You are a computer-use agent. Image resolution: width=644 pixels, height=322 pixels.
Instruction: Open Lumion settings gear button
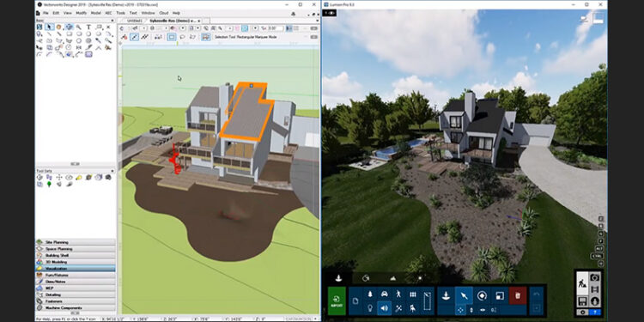582,313
